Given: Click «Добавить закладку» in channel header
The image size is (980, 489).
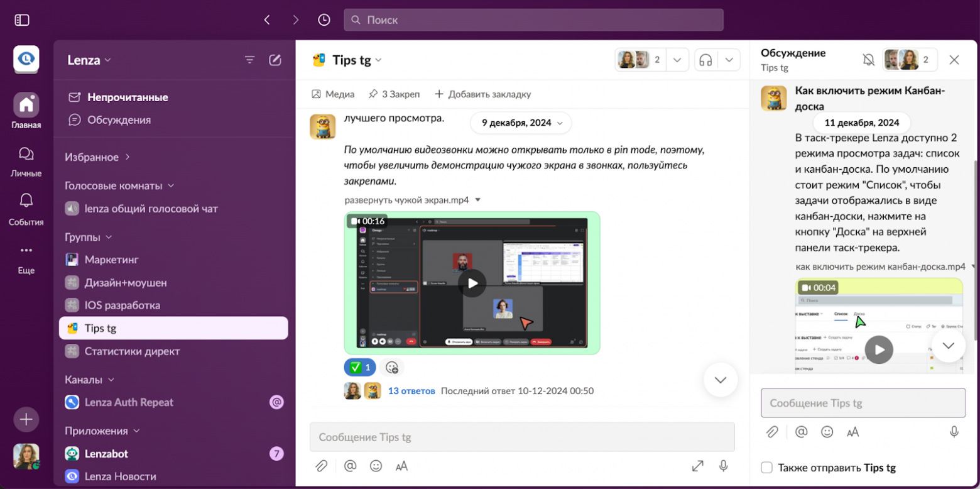Looking at the screenshot, I should tap(484, 94).
